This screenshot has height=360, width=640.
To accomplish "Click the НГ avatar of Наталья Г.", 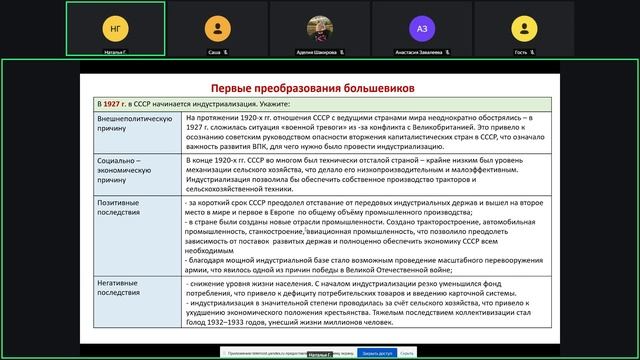I will 116,29.
